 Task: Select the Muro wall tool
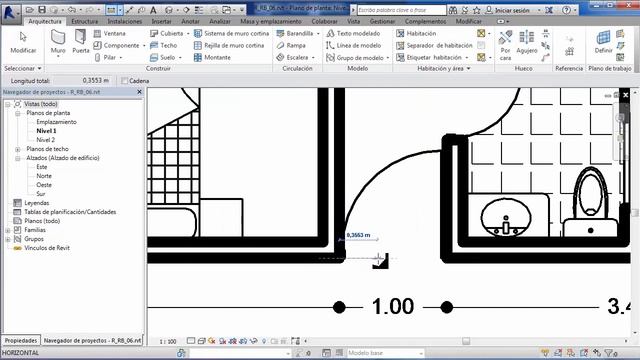58,42
